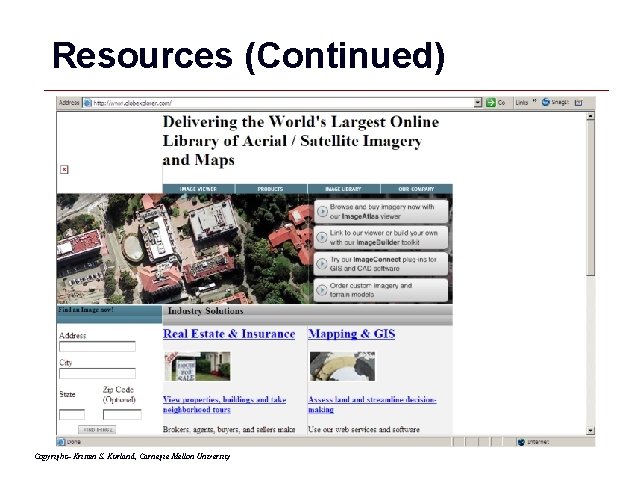Open Mapping & GIS link
This screenshot has height=480, width=640.
(351, 334)
